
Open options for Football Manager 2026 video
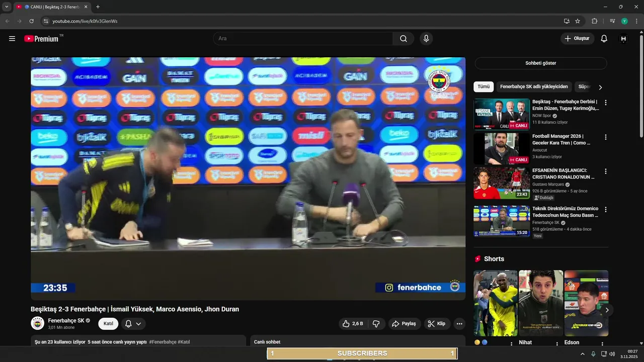click(606, 137)
